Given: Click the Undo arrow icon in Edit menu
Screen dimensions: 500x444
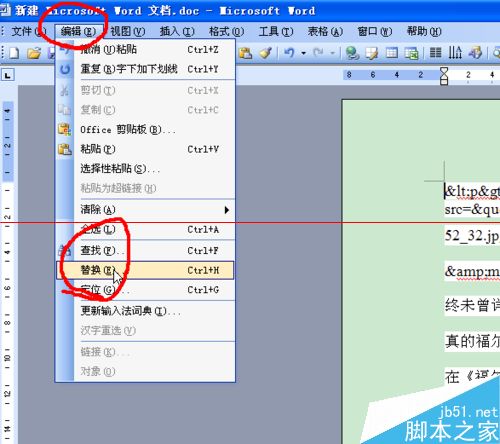Looking at the screenshot, I should point(65,50).
